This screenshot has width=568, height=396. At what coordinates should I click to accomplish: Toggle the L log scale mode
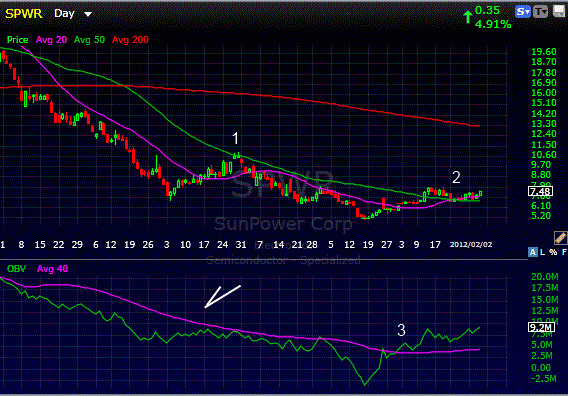click(542, 252)
